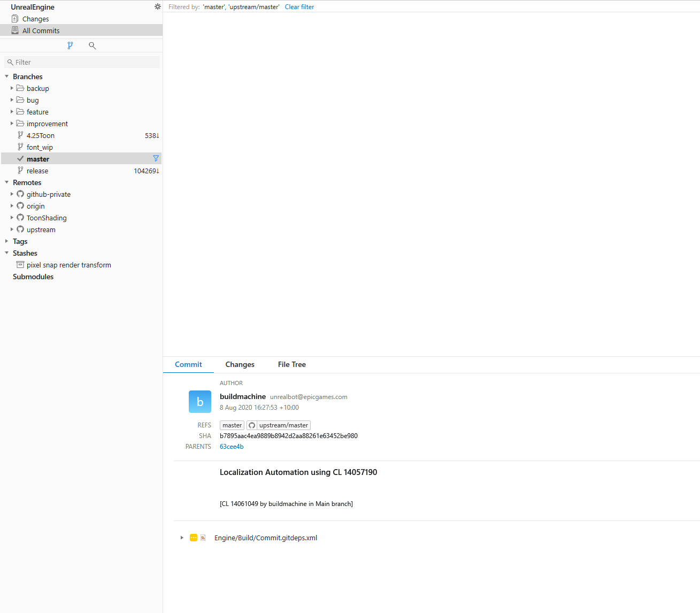Select the pixel snap render transform stash
Image resolution: width=700 pixels, height=613 pixels.
69,265
